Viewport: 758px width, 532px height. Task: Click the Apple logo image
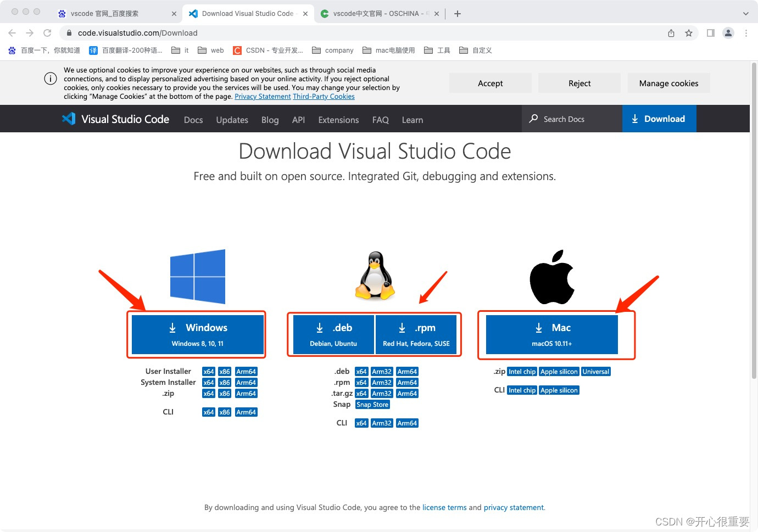pyautogui.click(x=552, y=277)
